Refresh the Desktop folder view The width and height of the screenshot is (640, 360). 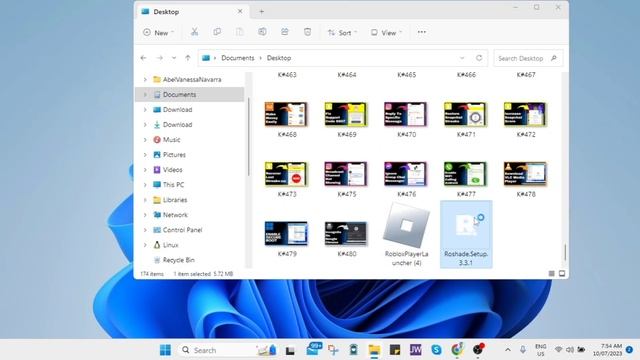click(x=479, y=58)
